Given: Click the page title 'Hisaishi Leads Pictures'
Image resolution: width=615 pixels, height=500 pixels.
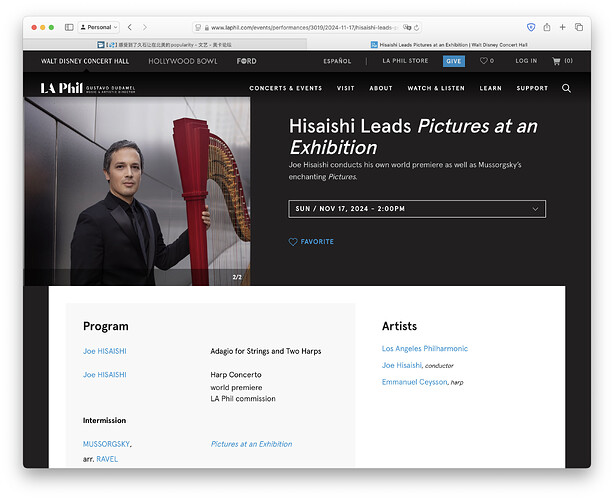Looking at the screenshot, I should [413, 137].
